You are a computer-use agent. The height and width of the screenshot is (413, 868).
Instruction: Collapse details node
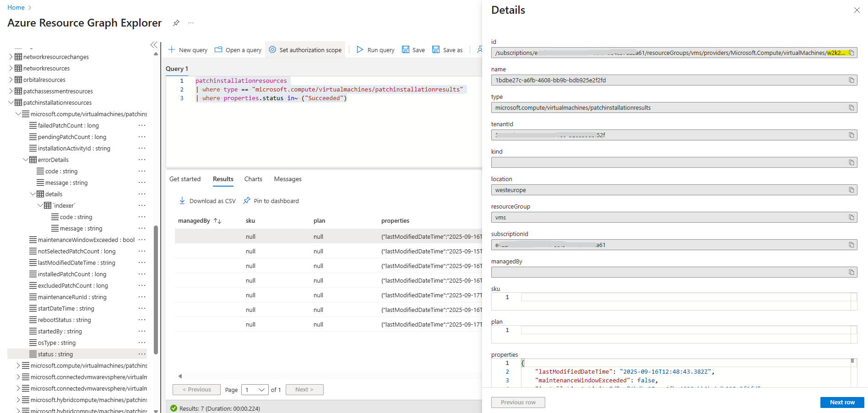coord(33,194)
